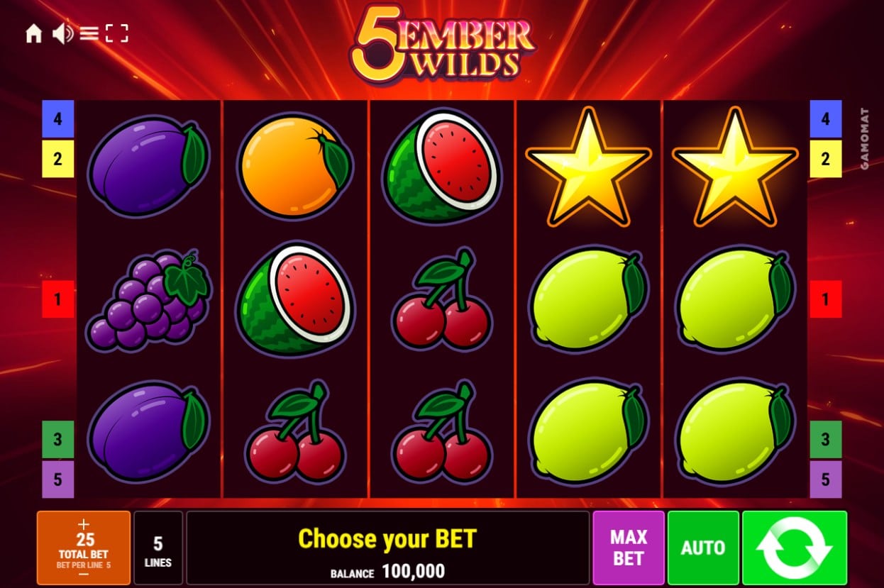The height and width of the screenshot is (588, 884).
Task: Toggle fullscreen mode
Action: [117, 33]
